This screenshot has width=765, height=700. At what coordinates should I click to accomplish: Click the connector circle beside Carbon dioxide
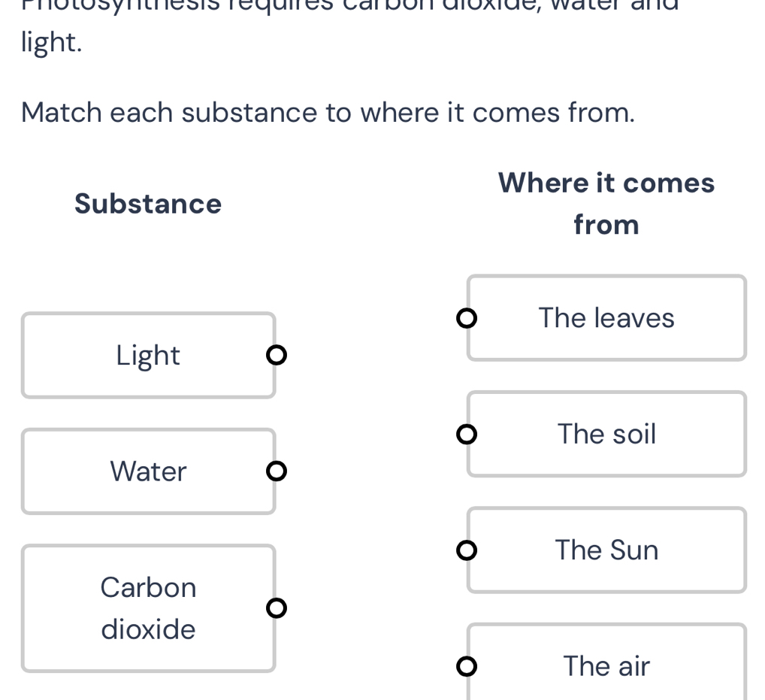click(x=277, y=607)
